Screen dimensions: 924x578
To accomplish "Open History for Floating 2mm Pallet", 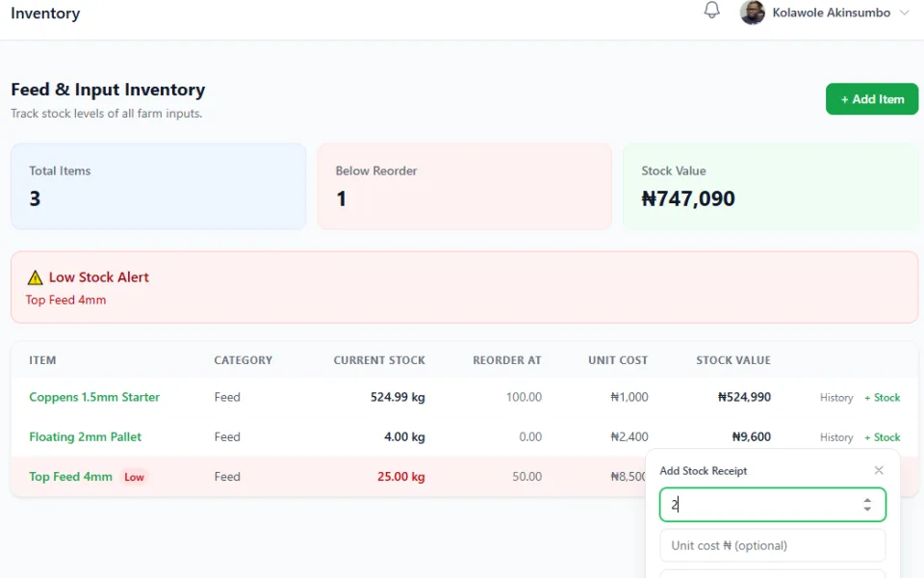I will pos(836,437).
